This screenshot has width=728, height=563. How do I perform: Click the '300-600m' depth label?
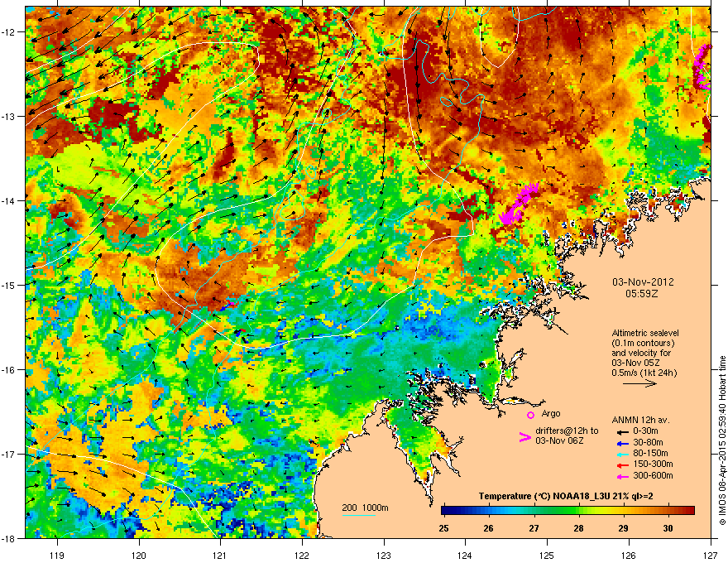pos(653,476)
